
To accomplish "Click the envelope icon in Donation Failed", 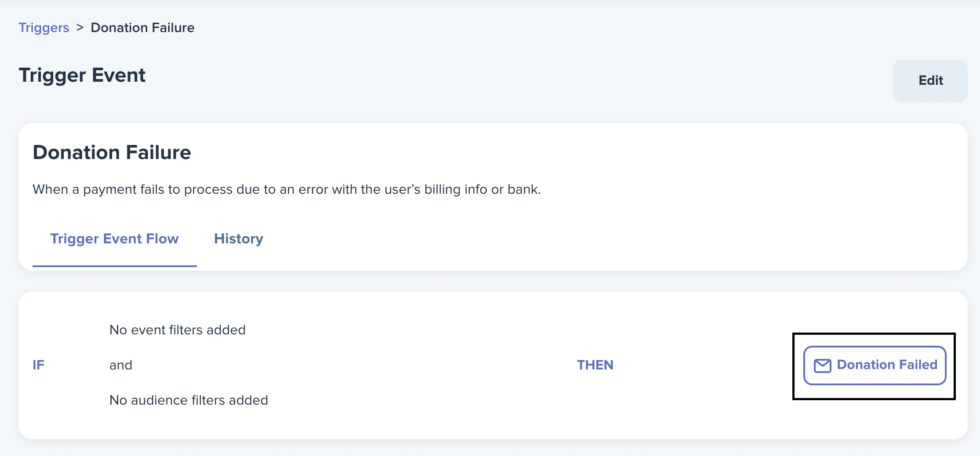I will 822,366.
